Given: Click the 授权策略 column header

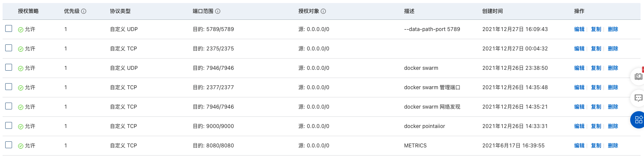Looking at the screenshot, I should [28, 11].
